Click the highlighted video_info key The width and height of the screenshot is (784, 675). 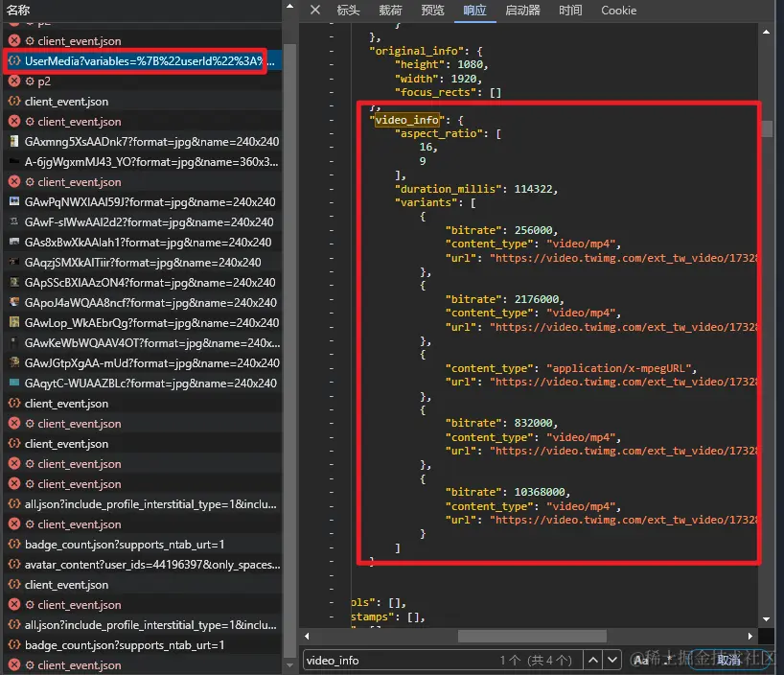407,120
